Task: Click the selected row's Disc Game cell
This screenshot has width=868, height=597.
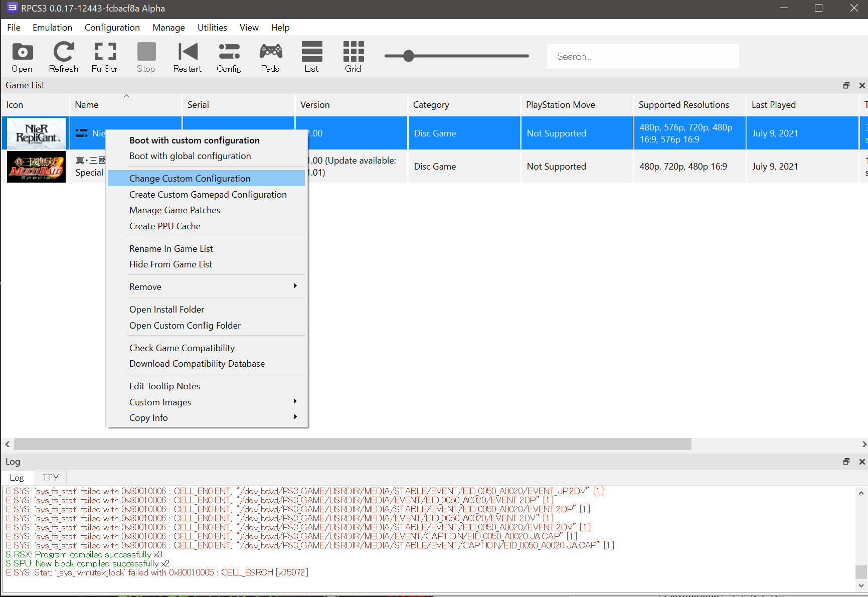Action: pyautogui.click(x=464, y=133)
